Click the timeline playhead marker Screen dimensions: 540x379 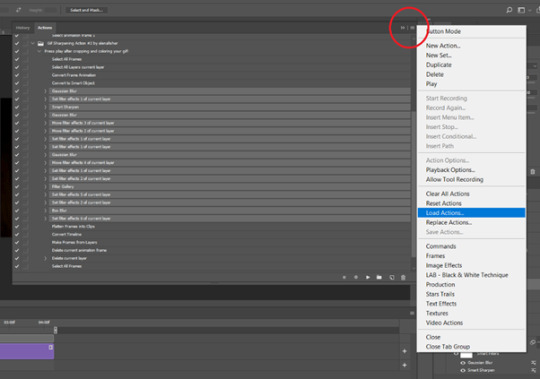(55, 330)
